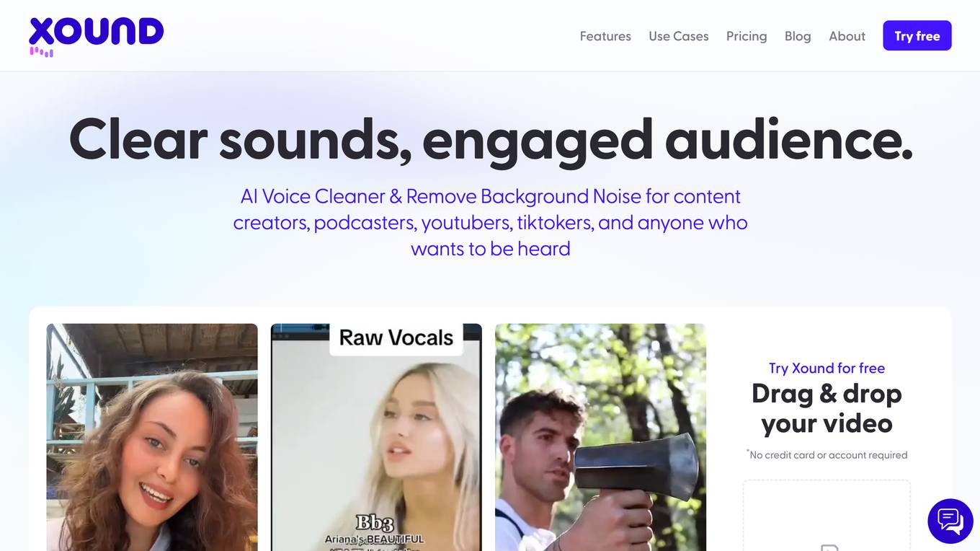Image resolution: width=980 pixels, height=551 pixels.
Task: Play the man with megaphone video
Action: (600, 437)
